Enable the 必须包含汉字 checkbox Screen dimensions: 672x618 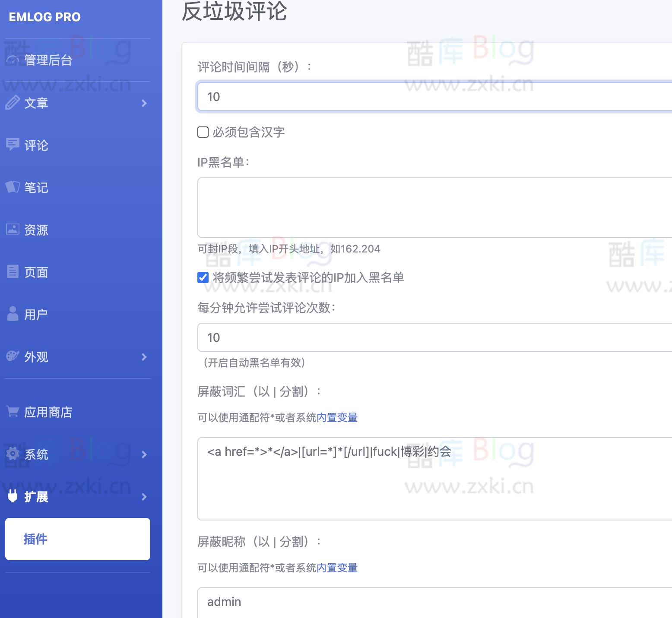[x=203, y=132]
